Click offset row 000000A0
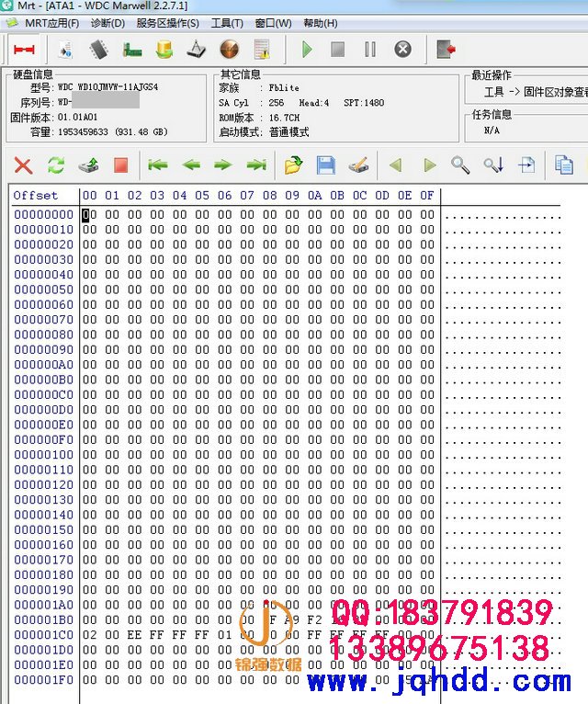Viewport: 588px width, 704px height. tap(43, 364)
